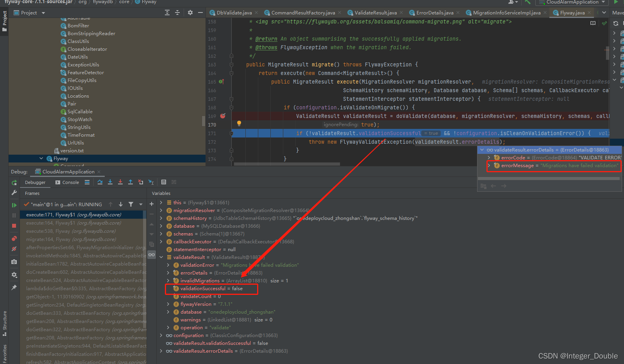Open Evaluate Expression calculator icon
Viewport: 624px width, 364px height.
[164, 182]
